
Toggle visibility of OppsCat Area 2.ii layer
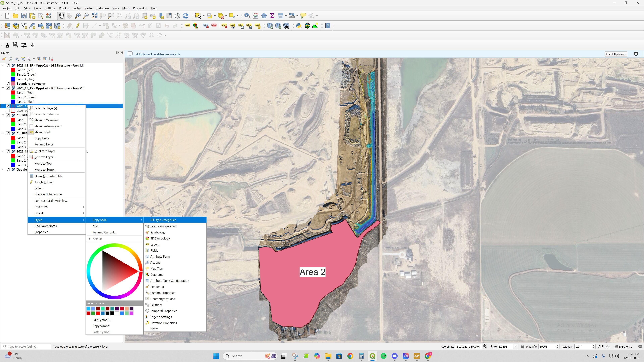[8, 88]
